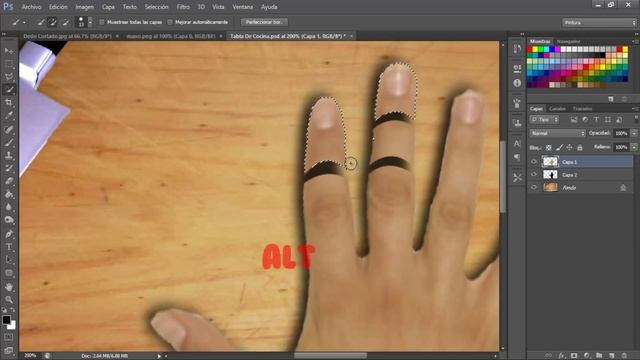640x360 pixels.
Task: Open the Imagen menu
Action: coord(84,7)
